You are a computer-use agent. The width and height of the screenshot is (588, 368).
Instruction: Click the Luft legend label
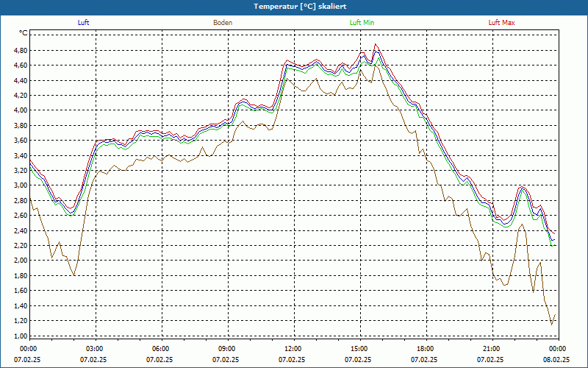click(x=83, y=23)
